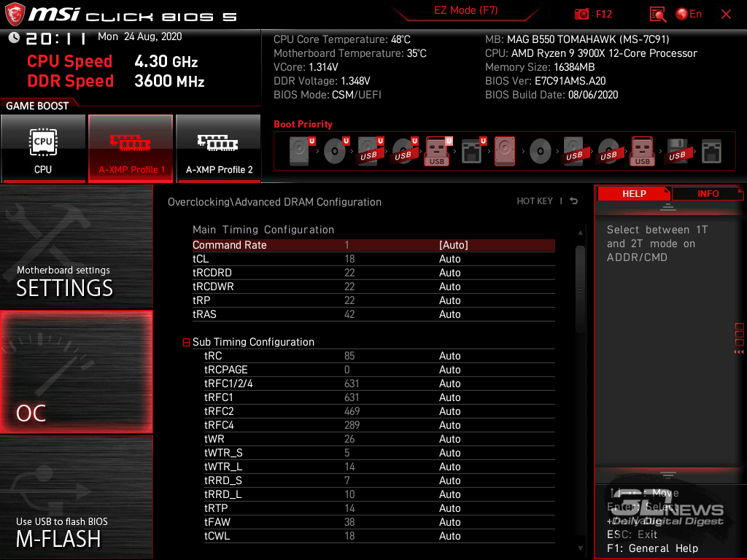
Task: Select the tRRD_S timing row
Action: [x=379, y=480]
